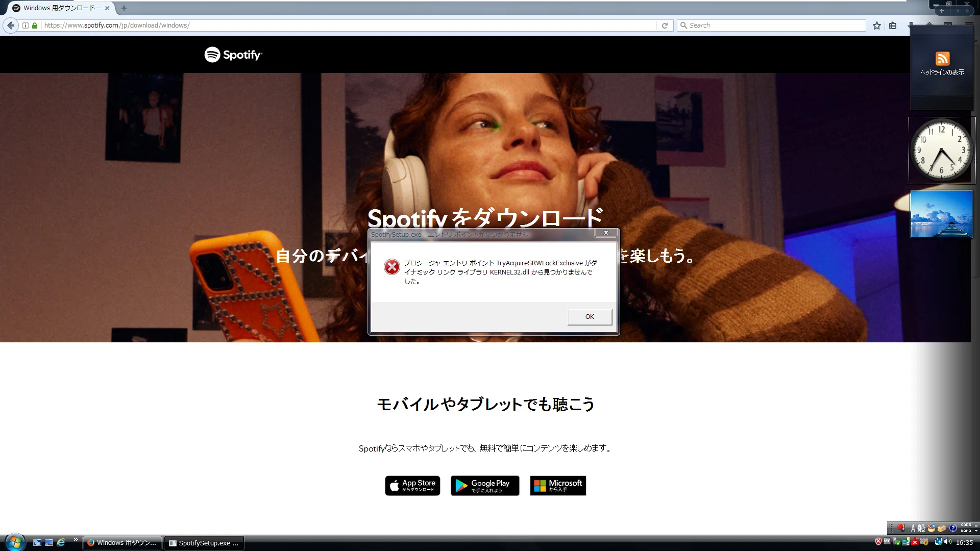Click the paragraph beginning Spotifyならスマホやタブレットでも
Image resolution: width=980 pixels, height=551 pixels.
pos(485,448)
